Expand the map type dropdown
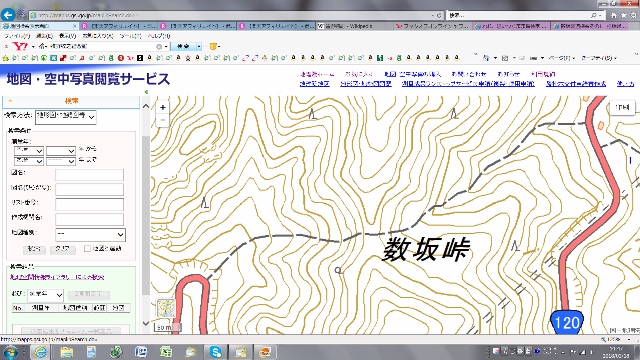 click(90, 234)
